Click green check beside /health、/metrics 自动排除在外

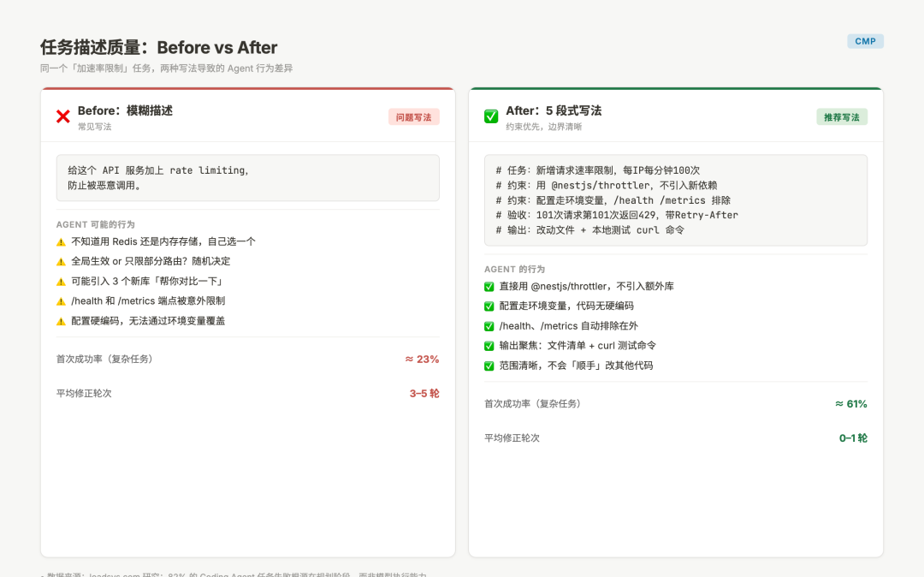(489, 326)
